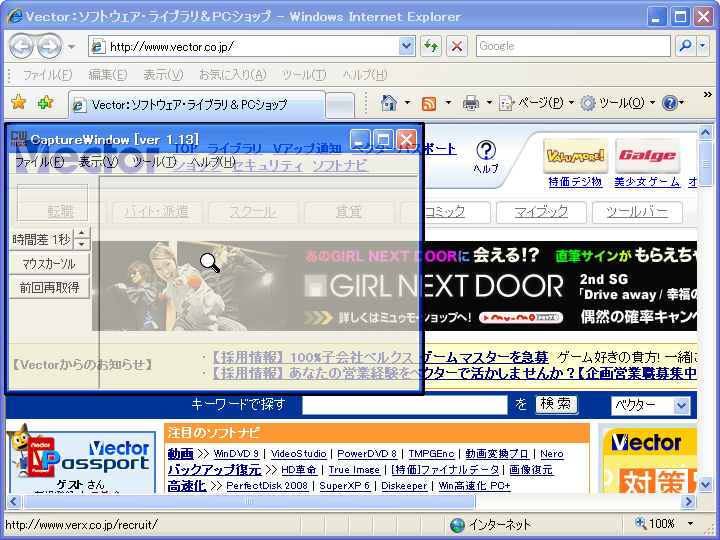Open the 特価デジ物 link

[575, 182]
